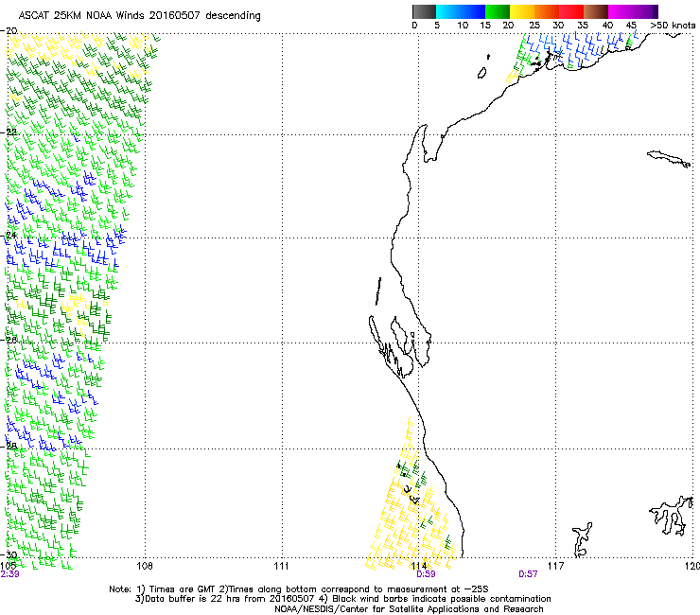Click the gray 0–5 knots legend segment
Image resolution: width=700 pixels, height=615 pixels.
(x=424, y=11)
